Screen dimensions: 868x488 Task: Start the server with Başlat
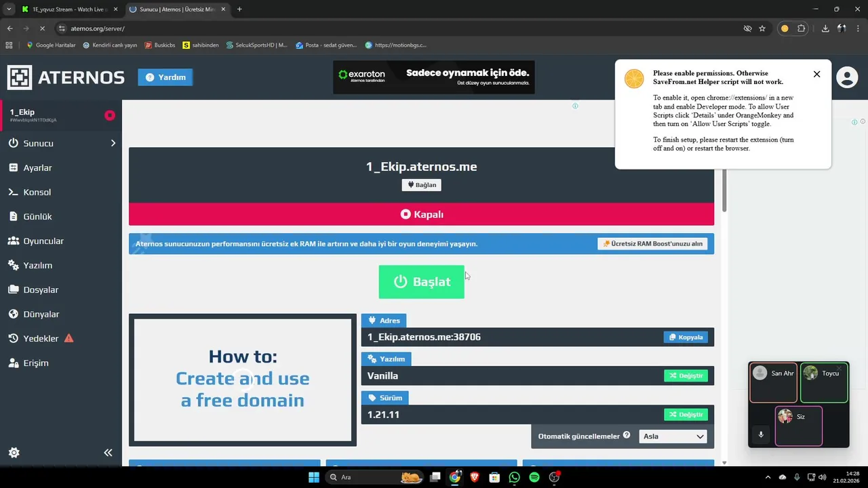point(421,282)
